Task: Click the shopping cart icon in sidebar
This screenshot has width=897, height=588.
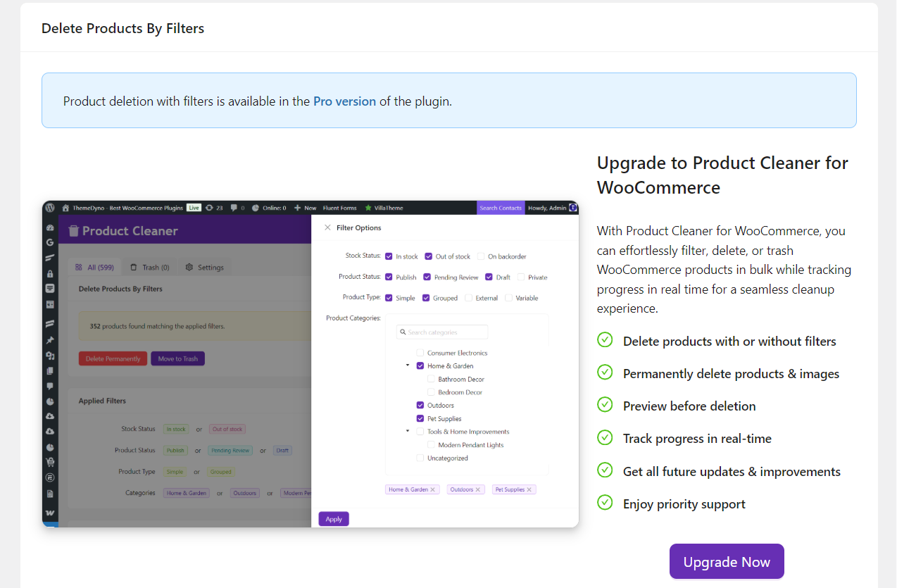Action: pyautogui.click(x=50, y=462)
